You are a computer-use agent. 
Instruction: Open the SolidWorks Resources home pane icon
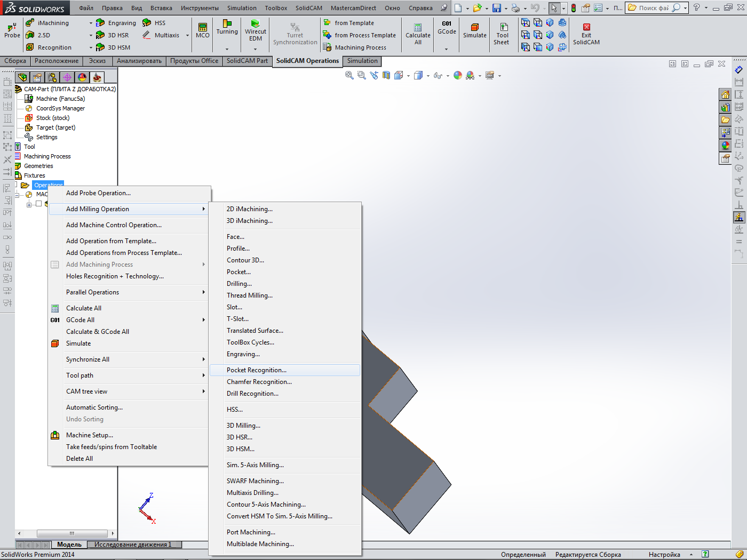click(x=725, y=94)
